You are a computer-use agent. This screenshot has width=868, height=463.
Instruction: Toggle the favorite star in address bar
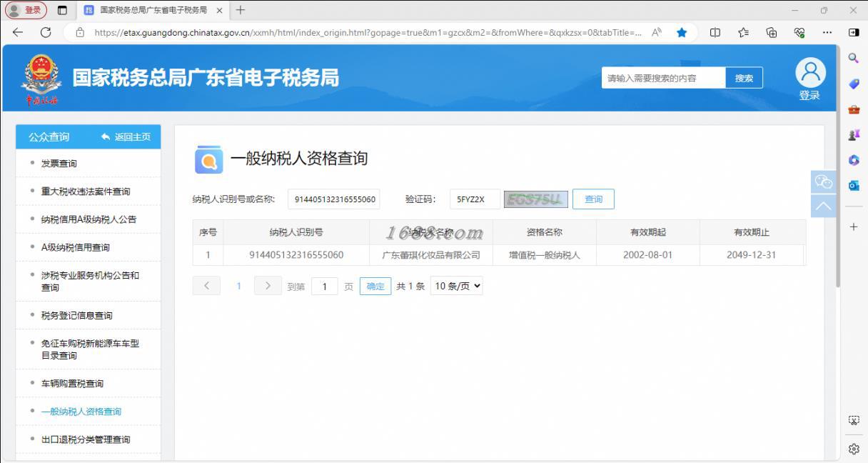pyautogui.click(x=682, y=32)
